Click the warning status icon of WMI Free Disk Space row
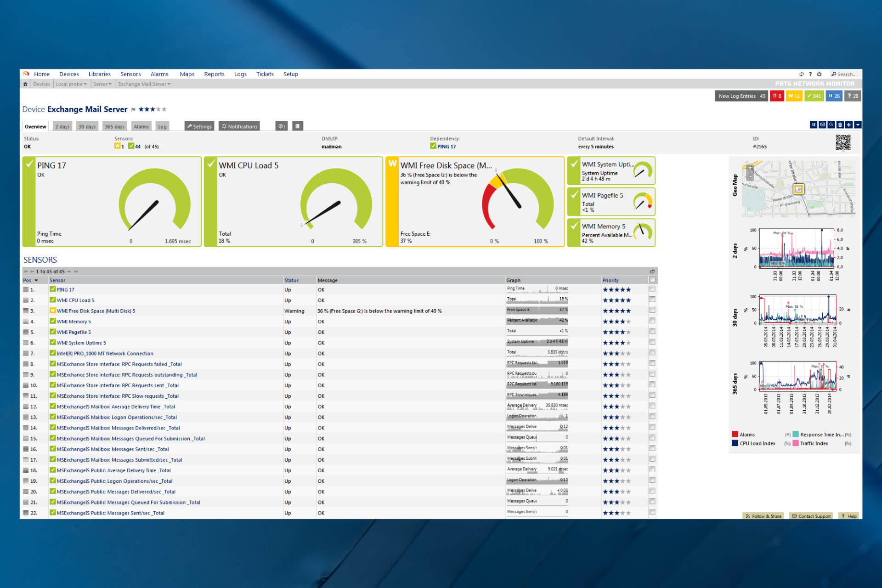The height and width of the screenshot is (588, 882). tap(52, 311)
